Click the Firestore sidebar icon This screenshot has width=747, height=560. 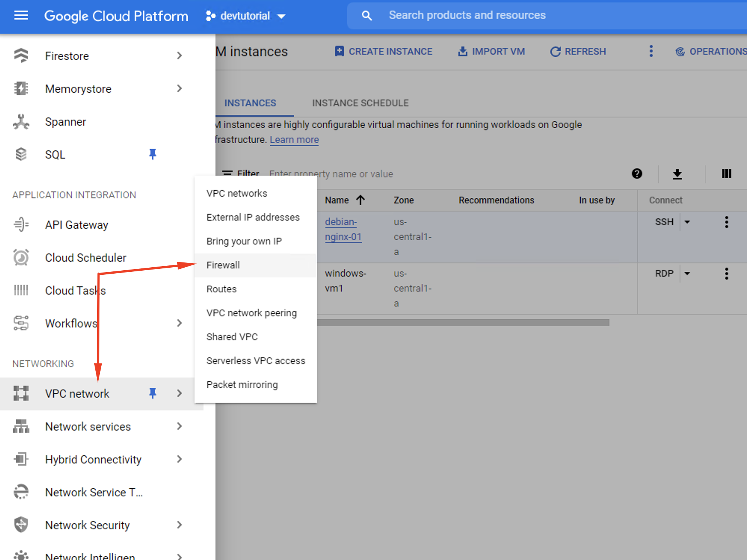pyautogui.click(x=21, y=56)
